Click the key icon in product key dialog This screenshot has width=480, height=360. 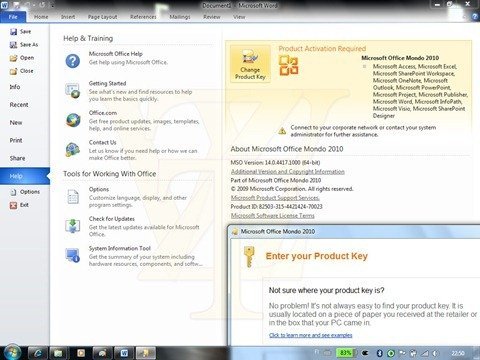coord(249,257)
